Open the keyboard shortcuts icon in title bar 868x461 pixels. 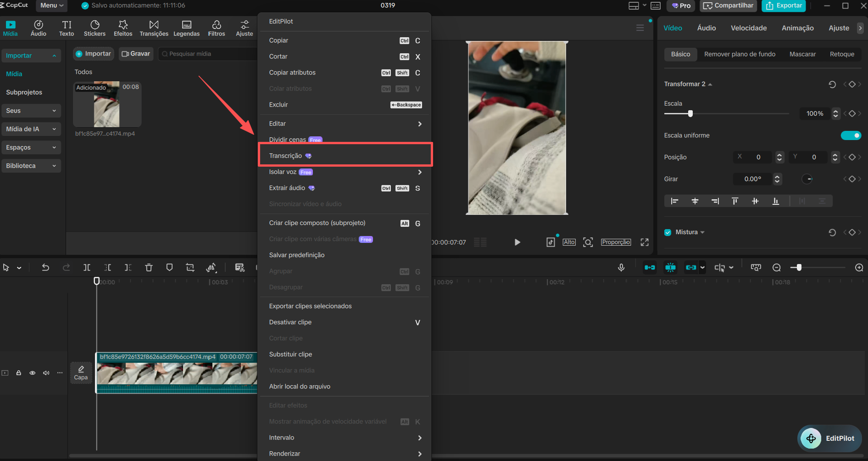(656, 6)
